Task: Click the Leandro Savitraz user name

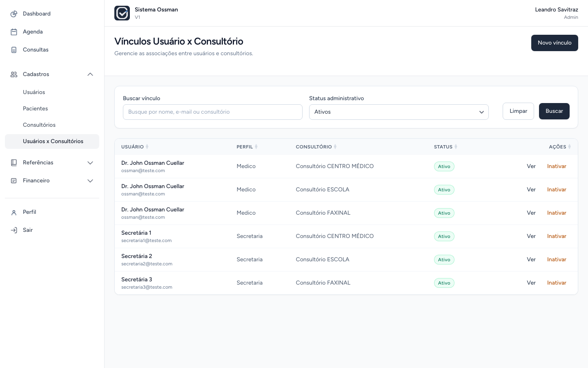Action: (557, 10)
